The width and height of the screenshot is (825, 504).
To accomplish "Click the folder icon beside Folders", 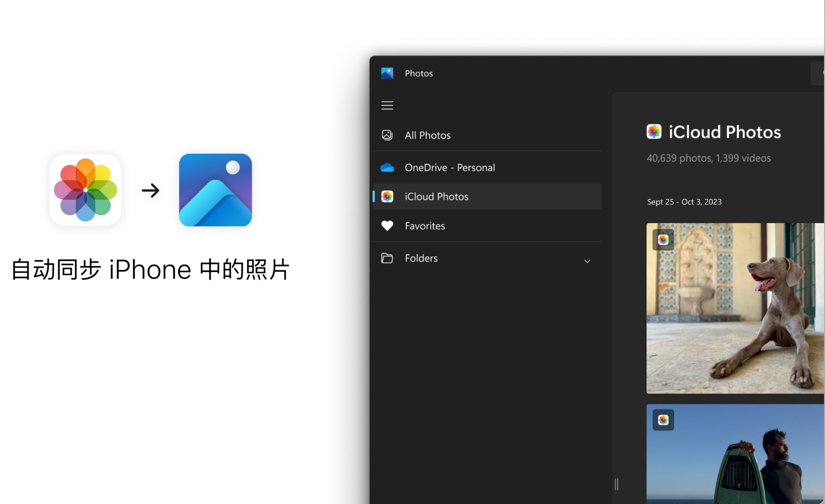I will click(x=387, y=258).
